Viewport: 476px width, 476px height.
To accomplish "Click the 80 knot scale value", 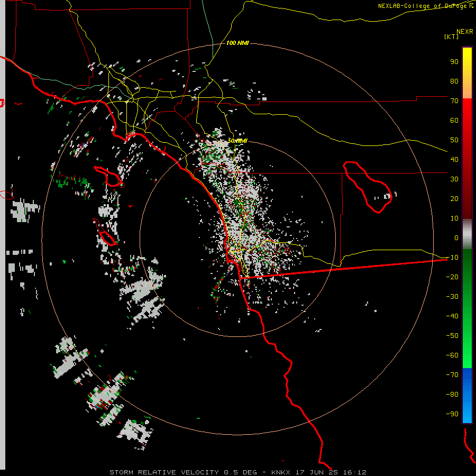I will pos(454,81).
